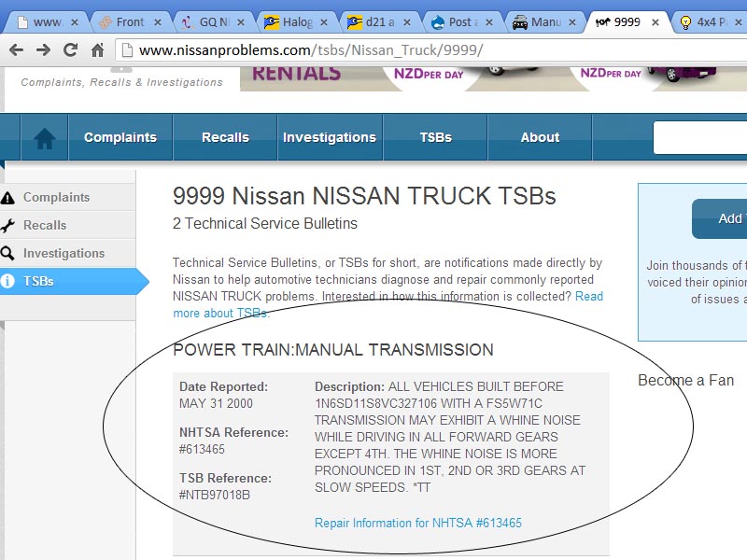The height and width of the screenshot is (560, 747).
Task: Click the browser address bar URL
Action: click(x=310, y=50)
